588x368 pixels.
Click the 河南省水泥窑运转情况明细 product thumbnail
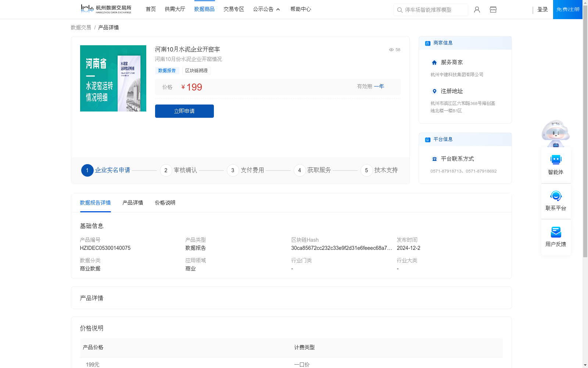[x=113, y=78]
